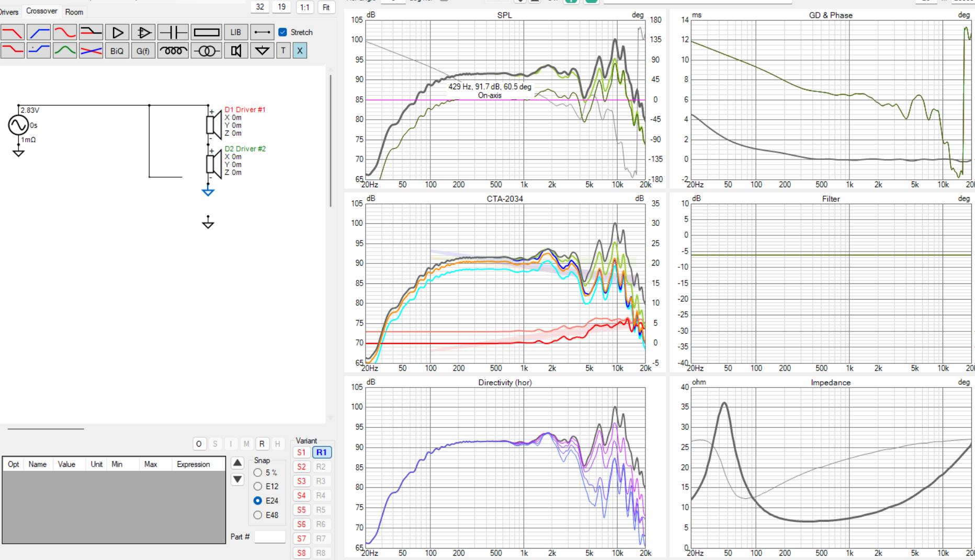This screenshot has height=560, width=975.
Task: Select D1 Driver #1 speaker symbol
Action: [214, 125]
